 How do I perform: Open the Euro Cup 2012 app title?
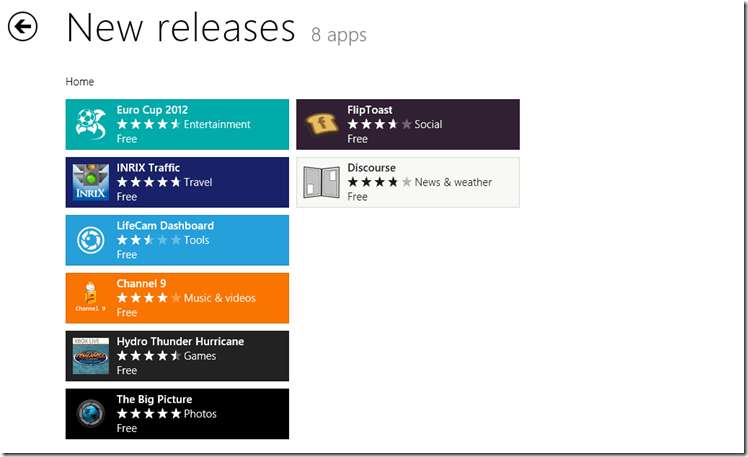click(152, 110)
